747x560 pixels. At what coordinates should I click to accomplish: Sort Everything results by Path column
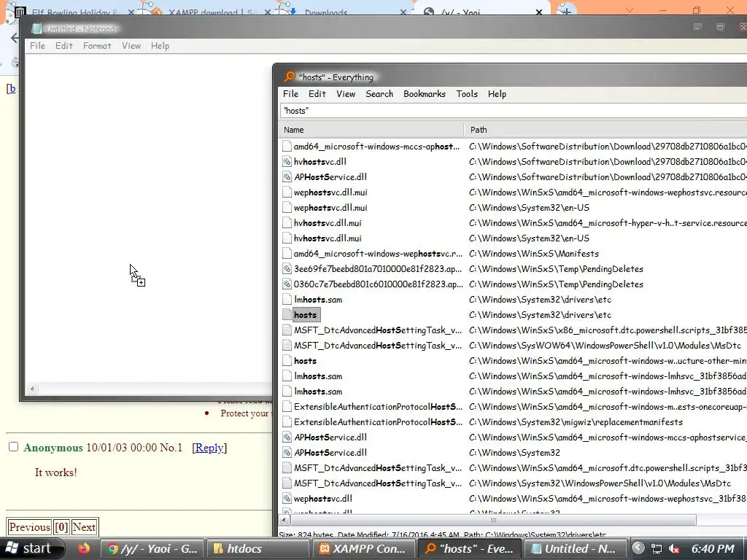605,130
